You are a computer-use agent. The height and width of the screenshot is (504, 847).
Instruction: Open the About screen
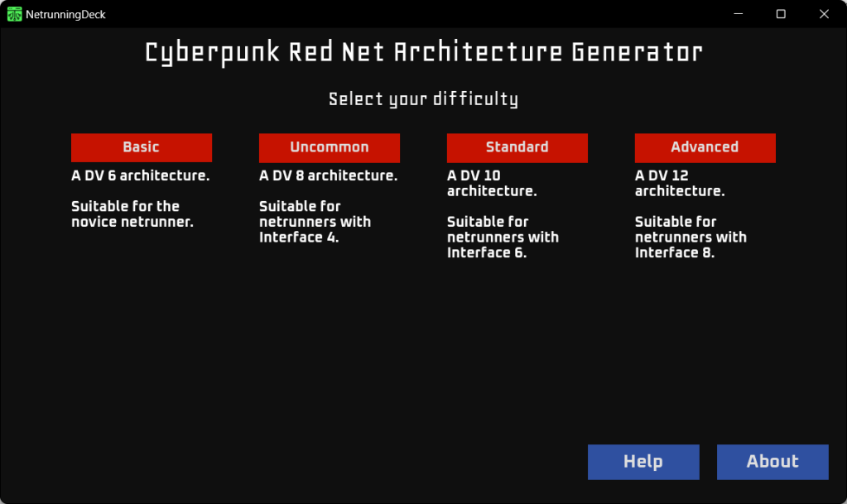click(x=772, y=462)
